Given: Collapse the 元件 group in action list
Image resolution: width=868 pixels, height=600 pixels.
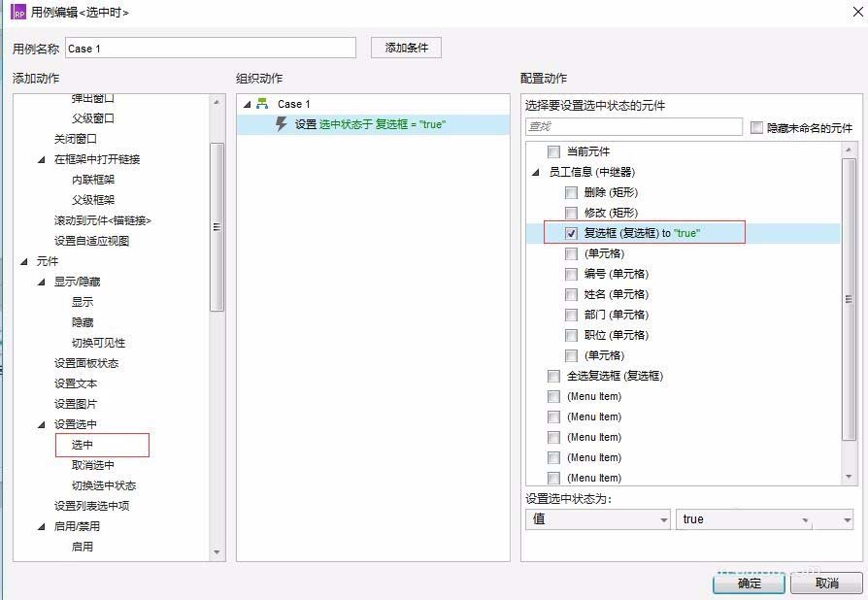Looking at the screenshot, I should (x=23, y=261).
